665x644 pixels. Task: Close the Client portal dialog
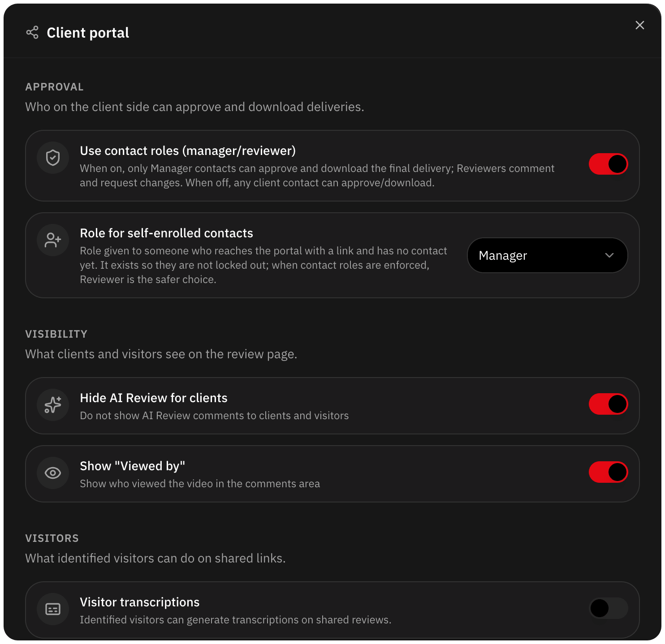639,25
